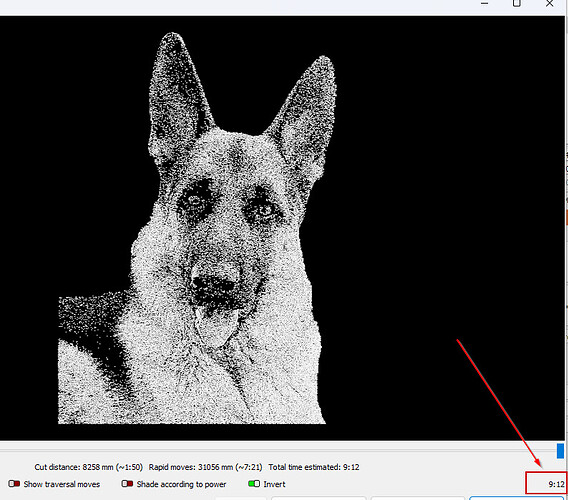Click the Total time estimated text
Screen dimensions: 568x500
tap(314, 467)
